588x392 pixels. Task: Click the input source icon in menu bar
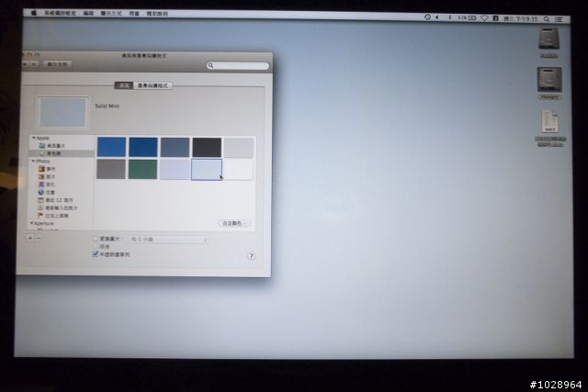tap(495, 18)
